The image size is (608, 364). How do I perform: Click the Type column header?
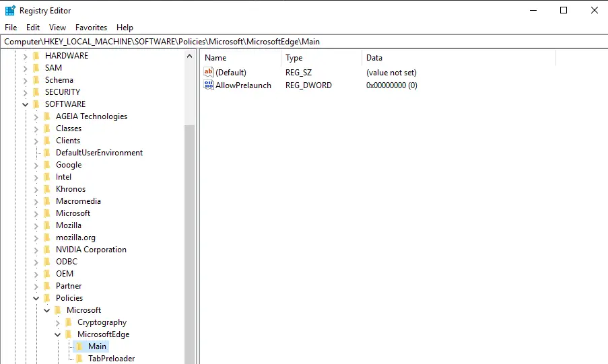pos(321,58)
